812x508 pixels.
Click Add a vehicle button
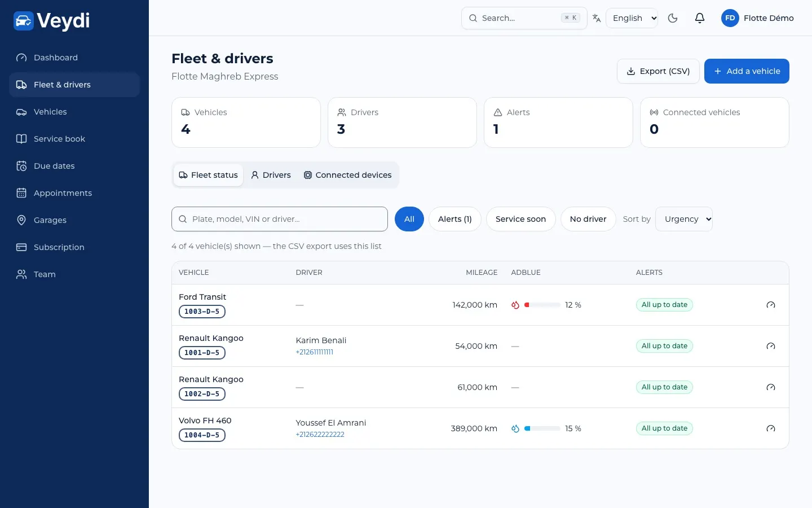click(x=747, y=71)
